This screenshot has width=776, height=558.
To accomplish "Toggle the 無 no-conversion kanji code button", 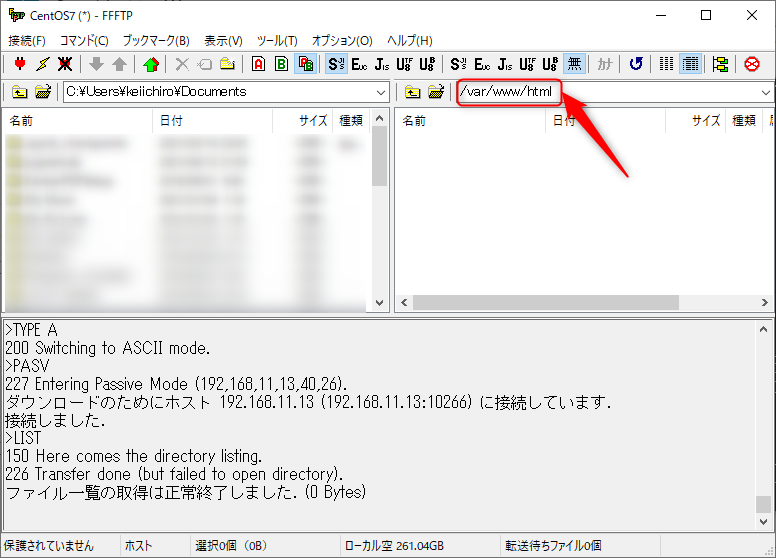I will pyautogui.click(x=574, y=64).
